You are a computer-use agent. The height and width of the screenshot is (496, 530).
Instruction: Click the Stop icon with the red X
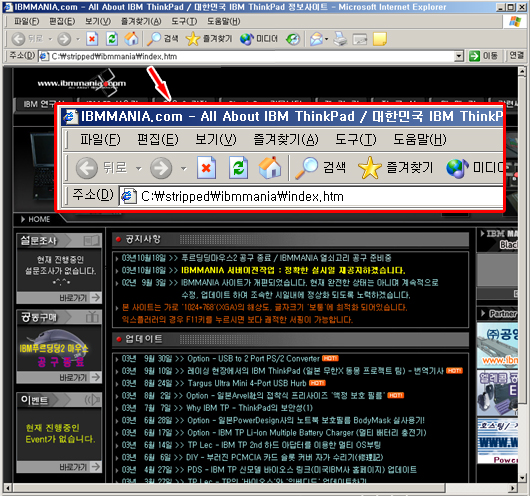tap(92, 39)
